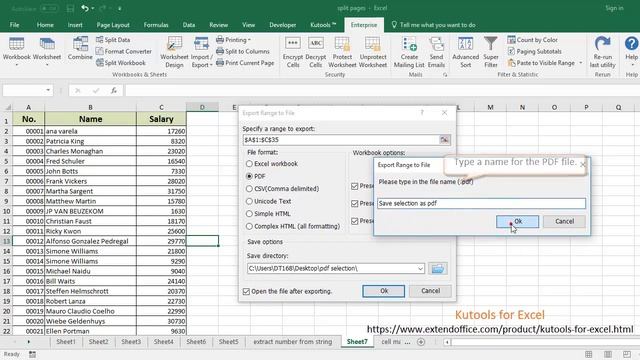Expand the Mails group dialog launcher
The width and height of the screenshot is (640, 360).
445,75
